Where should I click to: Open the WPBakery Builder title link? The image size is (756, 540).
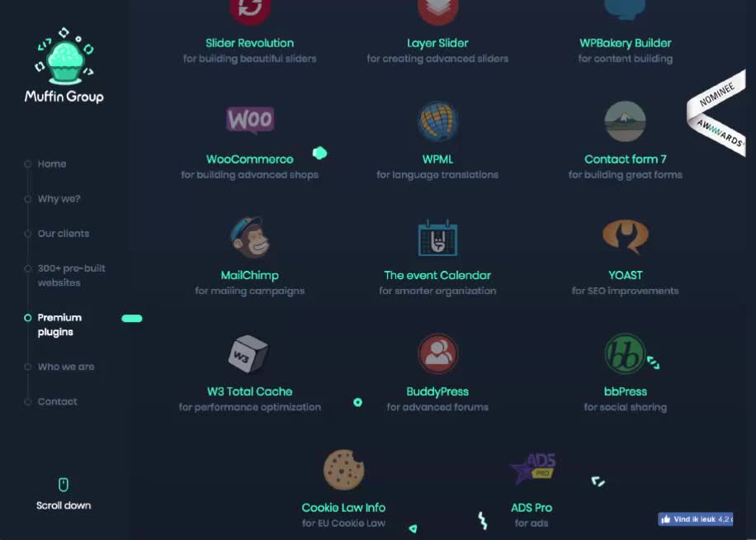point(626,43)
